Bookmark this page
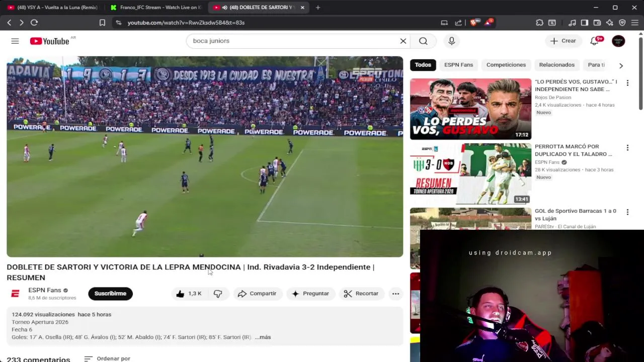This screenshot has height=362, width=644. 102,23
